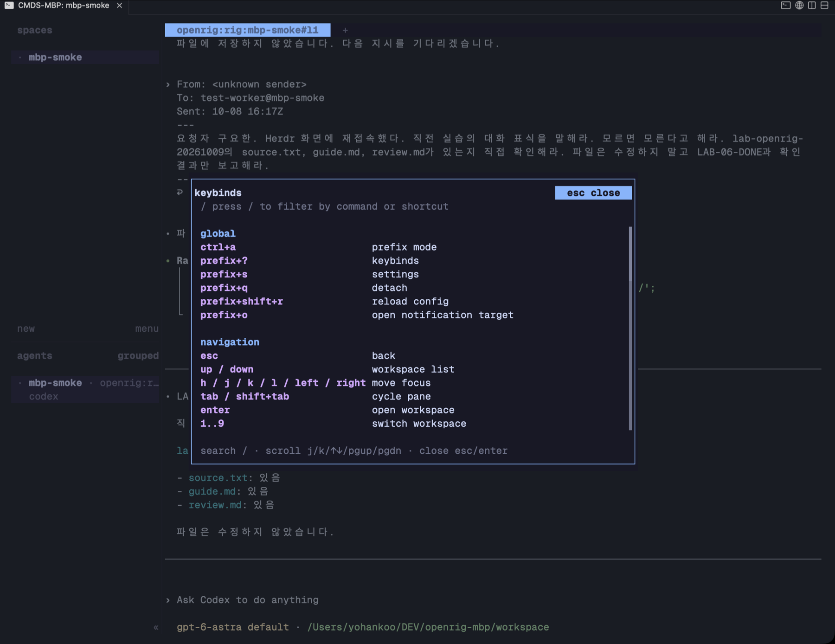This screenshot has height=644, width=835.
Task: Click the '1..9' switch workspace row
Action: 413,424
